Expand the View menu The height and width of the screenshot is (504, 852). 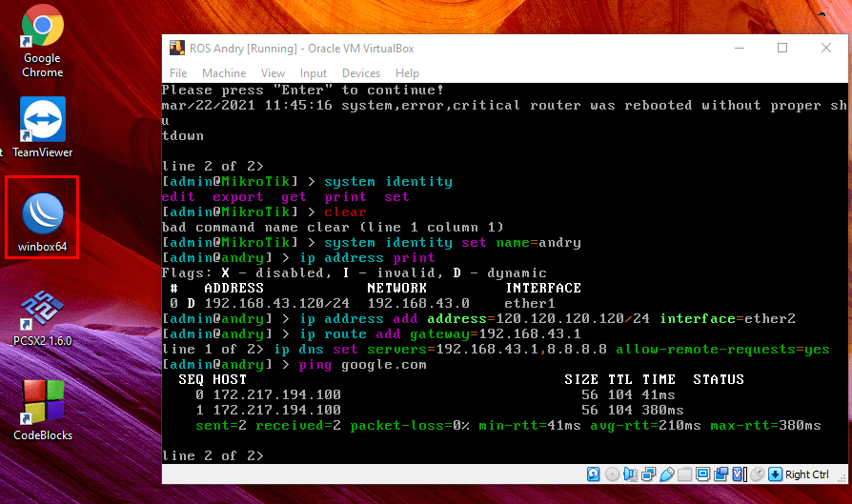click(x=273, y=73)
